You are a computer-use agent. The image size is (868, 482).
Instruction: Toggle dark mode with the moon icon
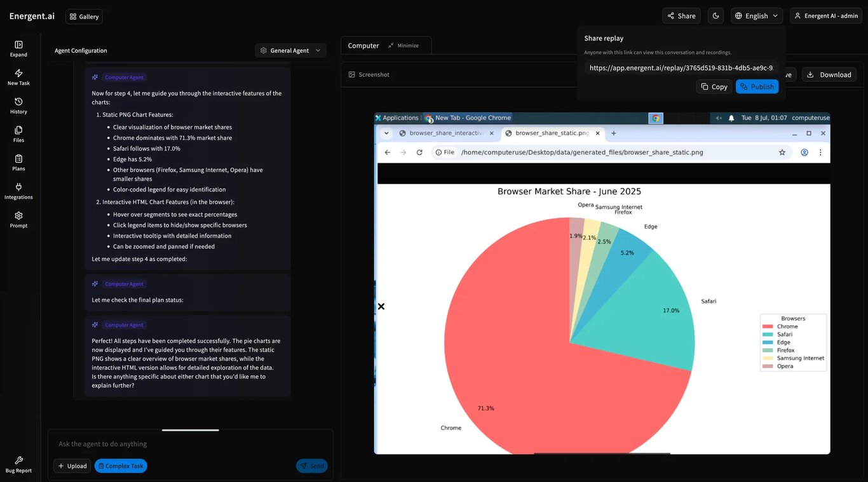coord(716,16)
